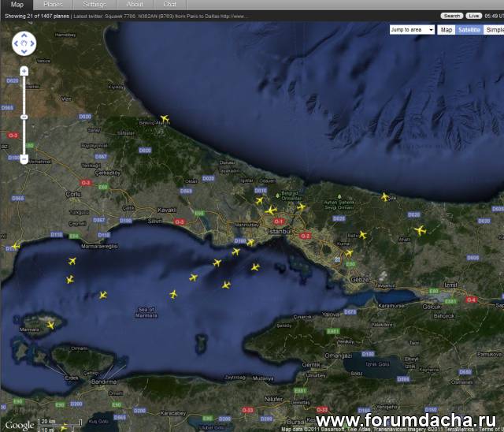This screenshot has height=432, width=504.
Task: Open the Settings tab
Action: coord(94,5)
